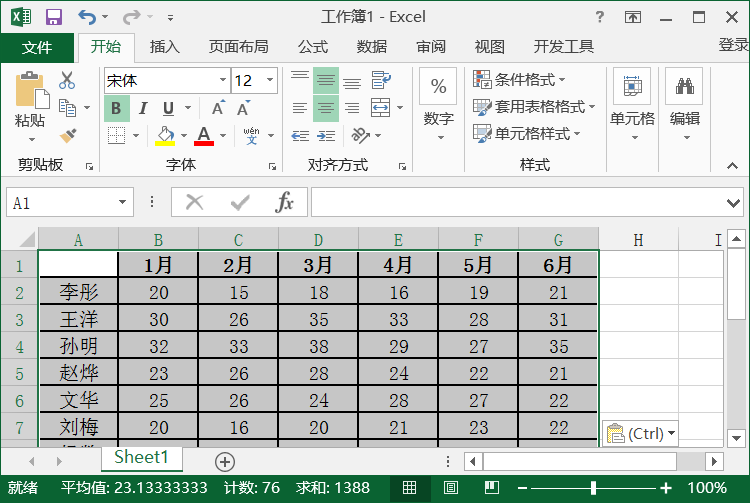Merge and center cells icon
750x503 pixels.
click(381, 108)
